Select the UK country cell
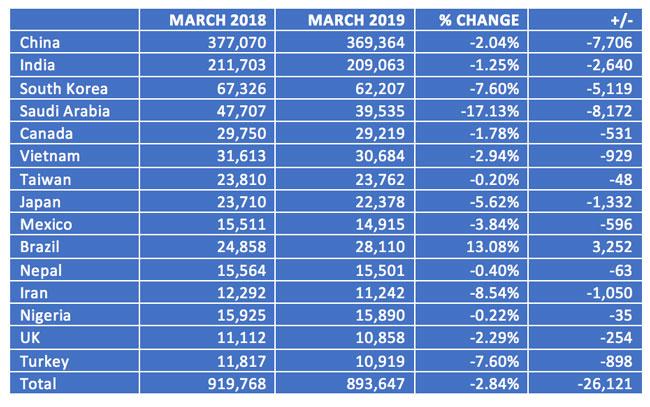Viewport: 650px width, 407px height. [x=75, y=337]
